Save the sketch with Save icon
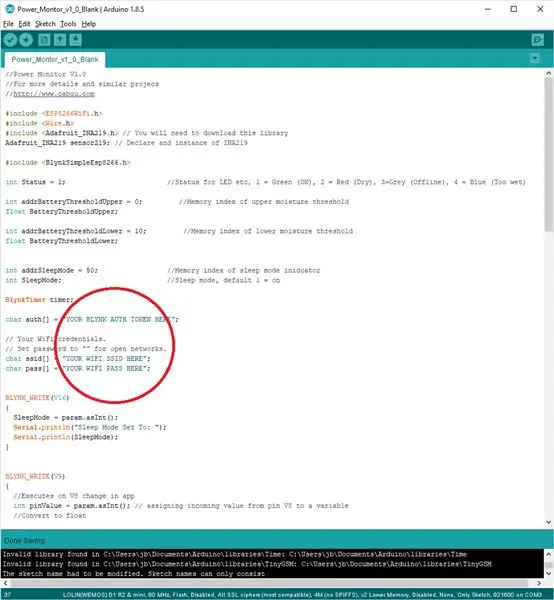The width and height of the screenshot is (554, 600). [x=76, y=40]
